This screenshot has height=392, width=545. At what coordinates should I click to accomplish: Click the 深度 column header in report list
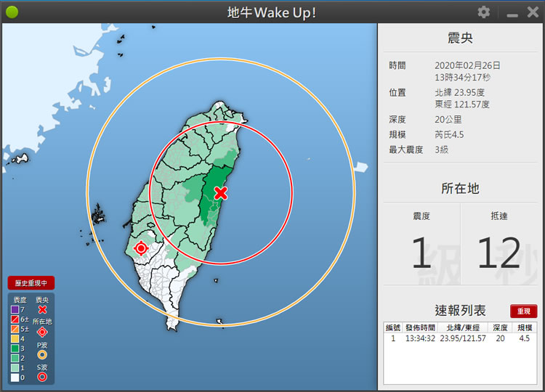[500, 327]
